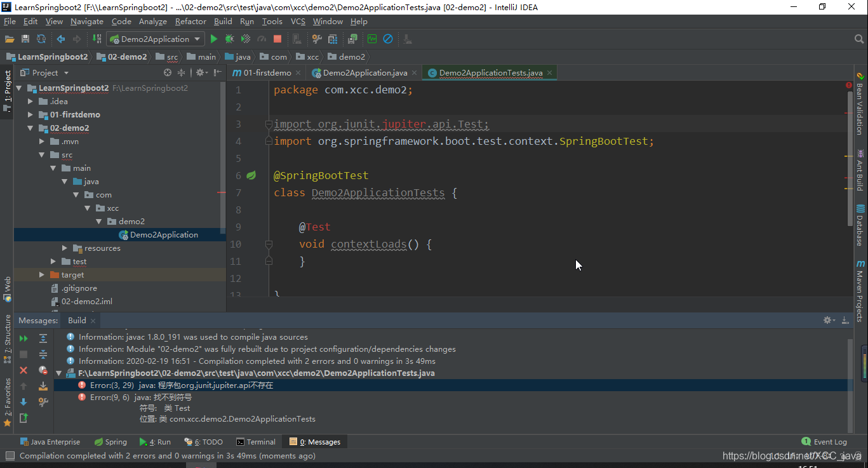This screenshot has width=868, height=468.
Task: Open the 4: Run tool window
Action: pyautogui.click(x=154, y=442)
